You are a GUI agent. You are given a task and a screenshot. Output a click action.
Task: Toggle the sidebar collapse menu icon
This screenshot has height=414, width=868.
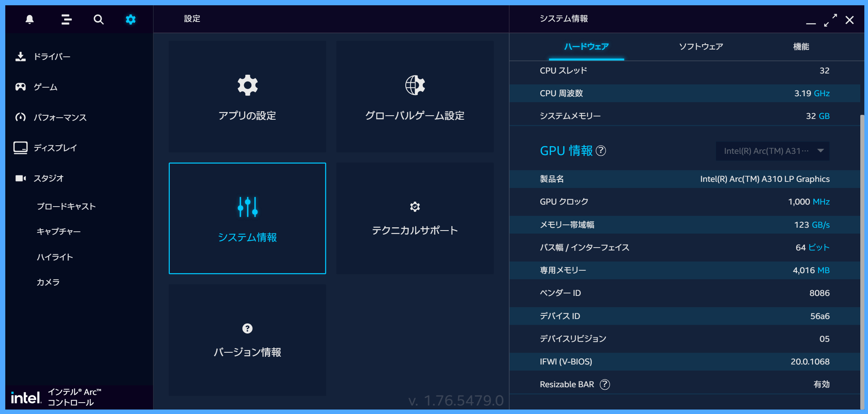[66, 19]
